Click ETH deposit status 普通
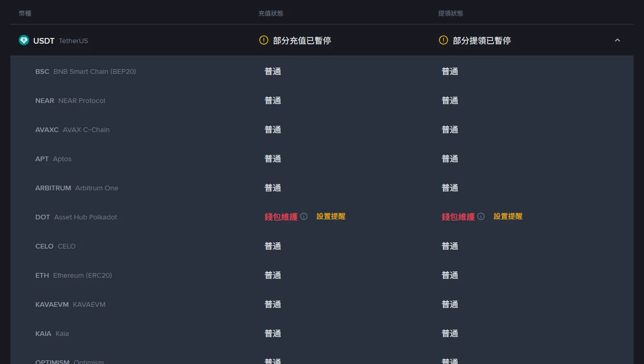 [273, 275]
